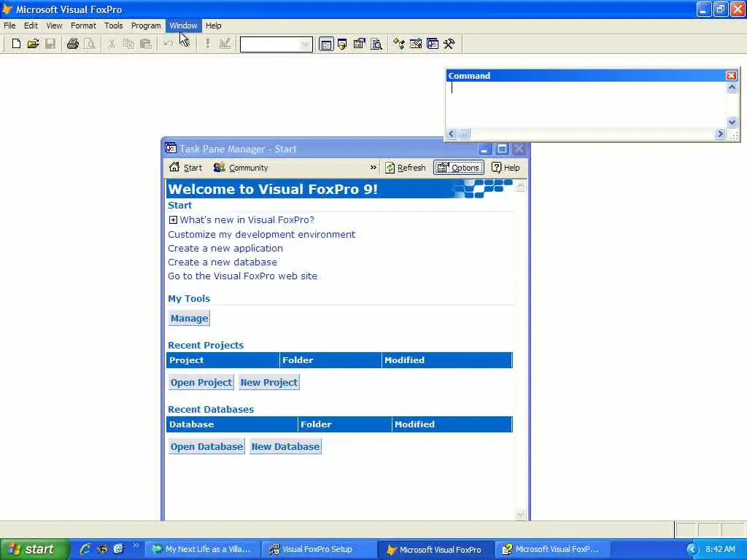Click the New Project button
The height and width of the screenshot is (560, 747).
coord(268,382)
